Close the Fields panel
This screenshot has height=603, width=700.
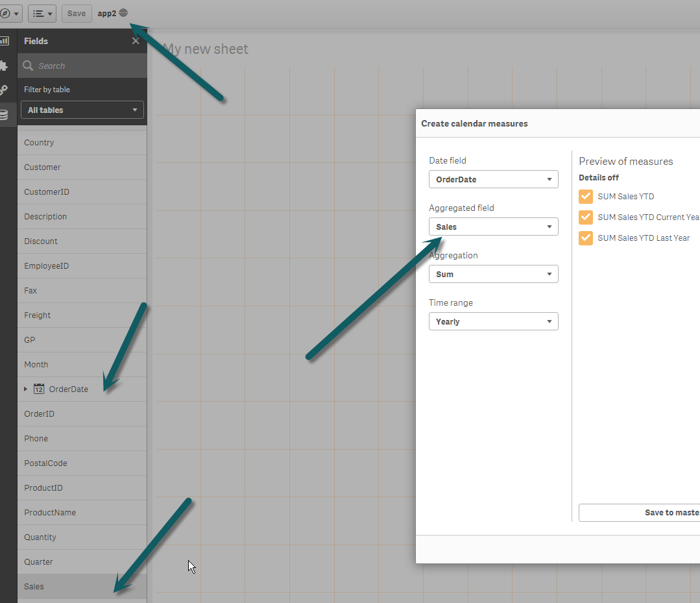[x=136, y=41]
